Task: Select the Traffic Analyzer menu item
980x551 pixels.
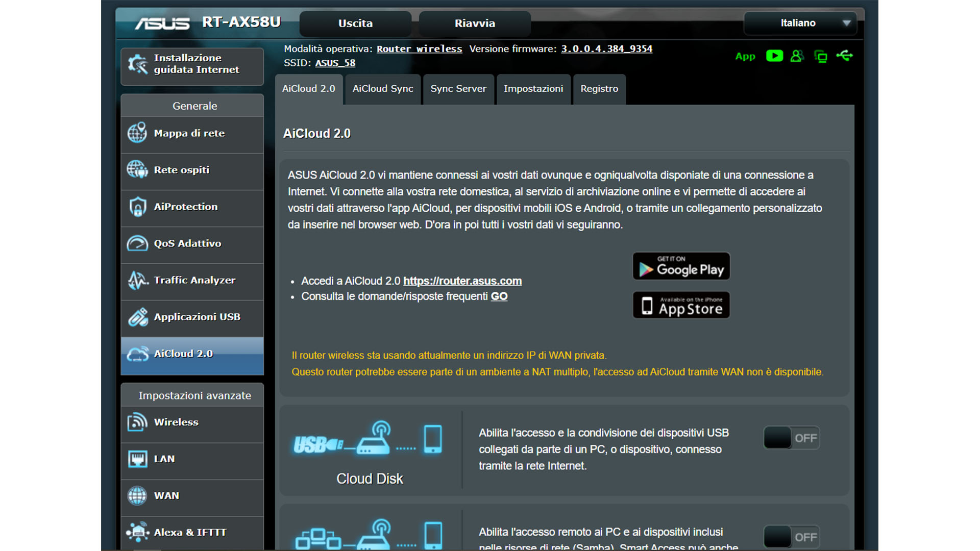Action: 192,281
